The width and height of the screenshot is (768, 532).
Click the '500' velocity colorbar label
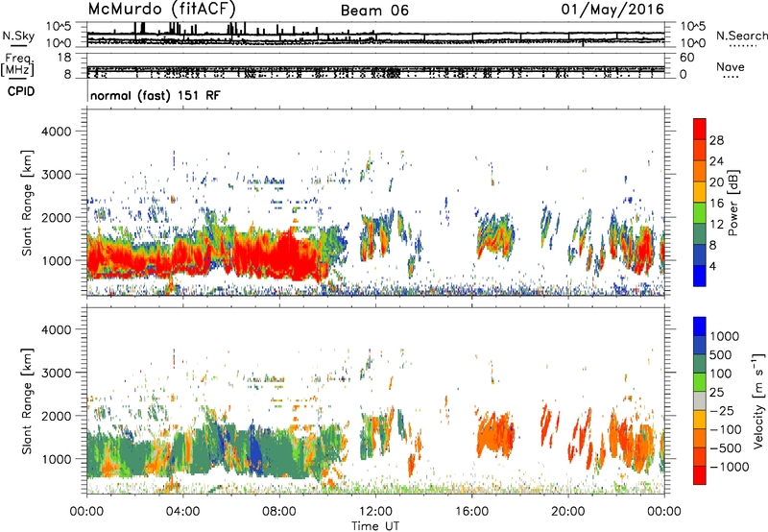721,355
